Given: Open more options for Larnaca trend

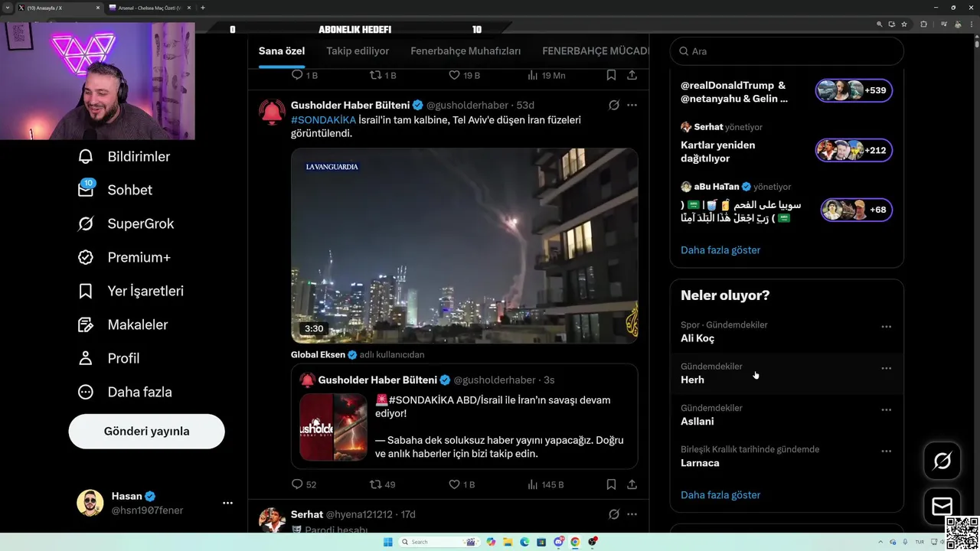Looking at the screenshot, I should (886, 451).
